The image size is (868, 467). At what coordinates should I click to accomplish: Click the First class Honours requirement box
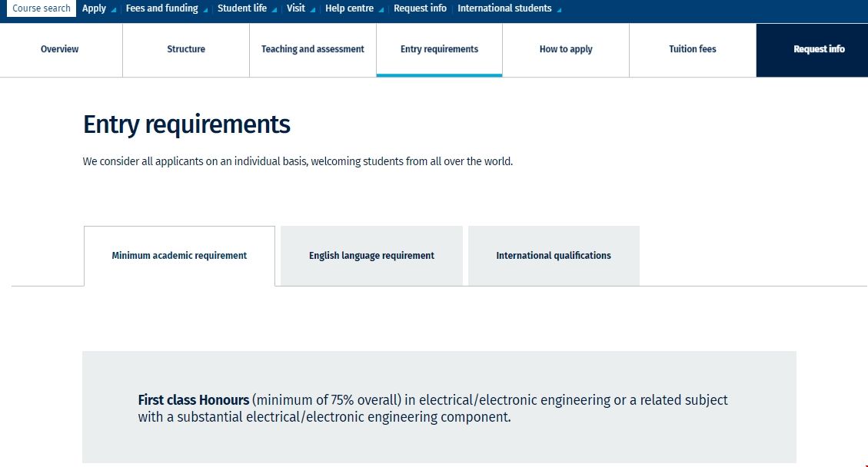(439, 408)
